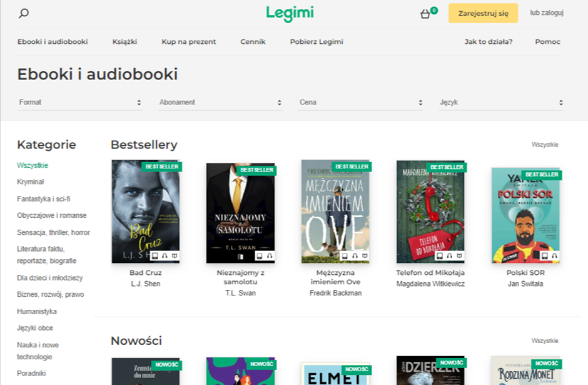Expand the Format filter dropdown
Screen dimensions: 588x385
pyautogui.click(x=80, y=103)
